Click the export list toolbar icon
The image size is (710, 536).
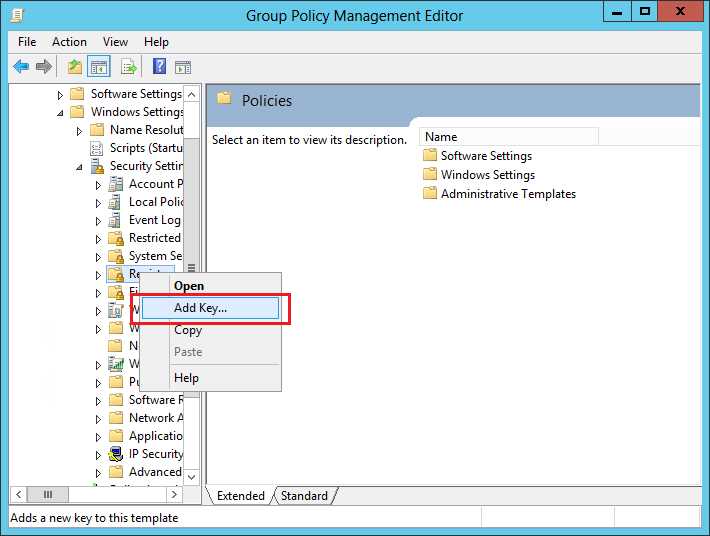[x=129, y=67]
